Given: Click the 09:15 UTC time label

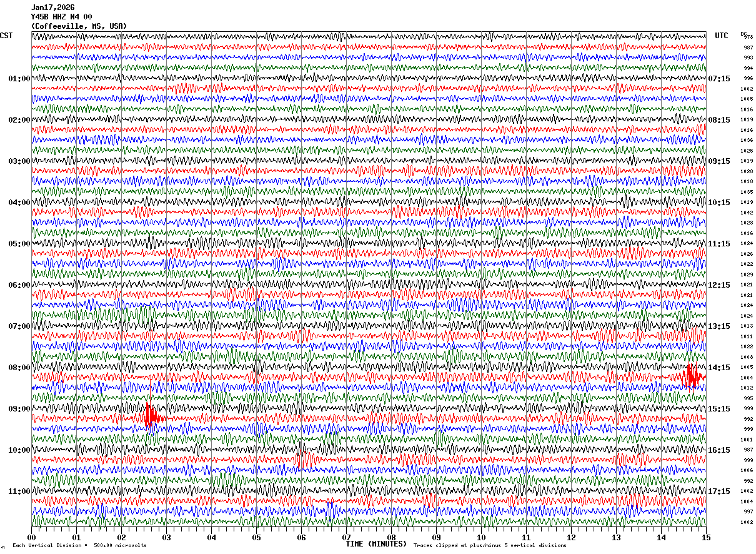Looking at the screenshot, I should (x=719, y=161).
